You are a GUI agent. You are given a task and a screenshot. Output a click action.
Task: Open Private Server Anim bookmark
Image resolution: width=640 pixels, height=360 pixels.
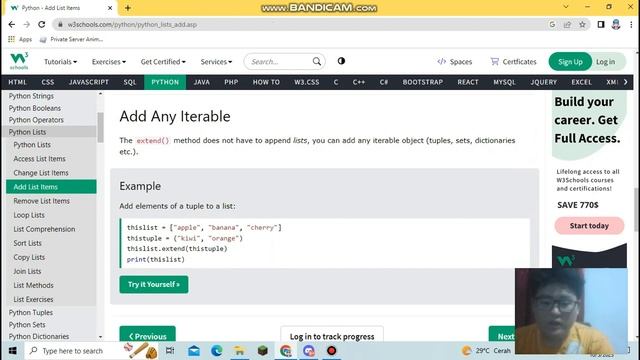71,39
